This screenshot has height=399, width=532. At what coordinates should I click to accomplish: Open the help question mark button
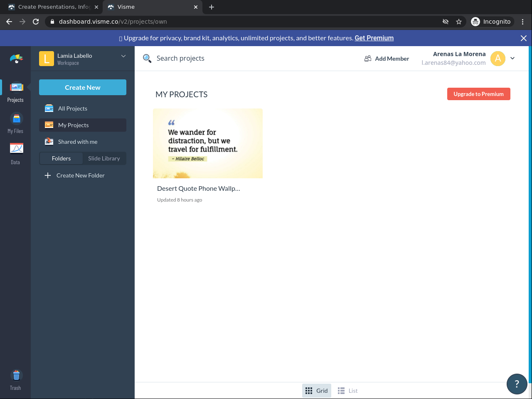(517, 384)
